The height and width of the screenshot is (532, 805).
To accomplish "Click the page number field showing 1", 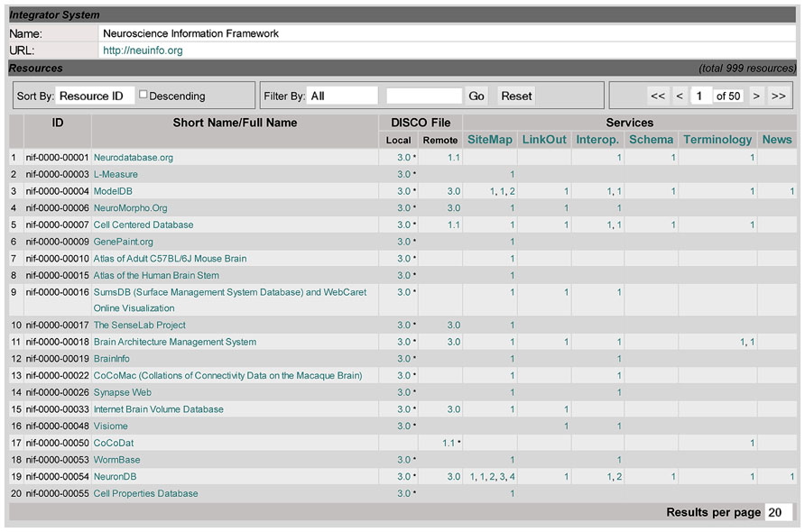I will coord(701,96).
